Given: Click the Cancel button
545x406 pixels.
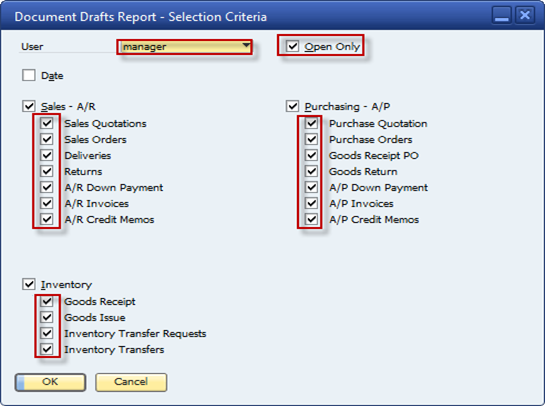Looking at the screenshot, I should (131, 382).
